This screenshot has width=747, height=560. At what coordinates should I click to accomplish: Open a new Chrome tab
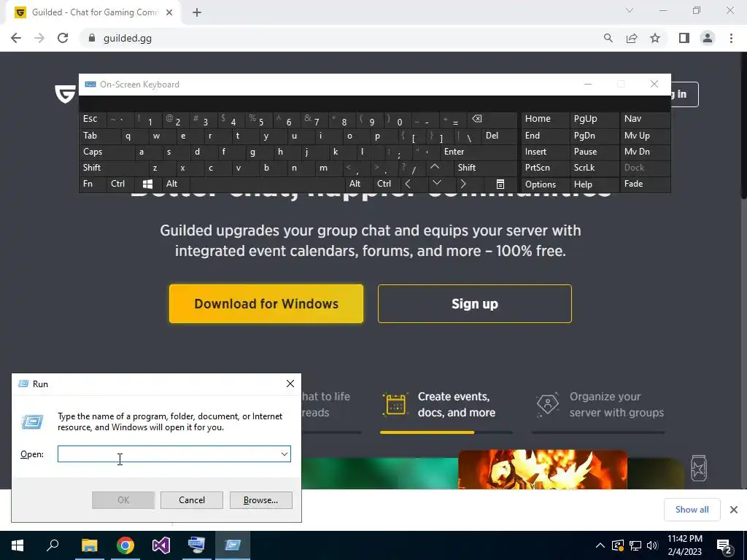(x=197, y=12)
